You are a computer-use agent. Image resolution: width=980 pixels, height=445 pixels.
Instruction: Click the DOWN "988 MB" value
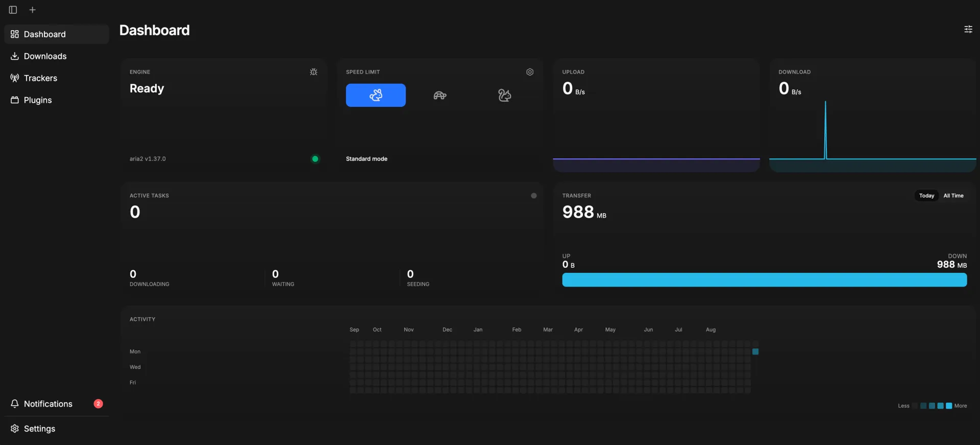pos(952,265)
